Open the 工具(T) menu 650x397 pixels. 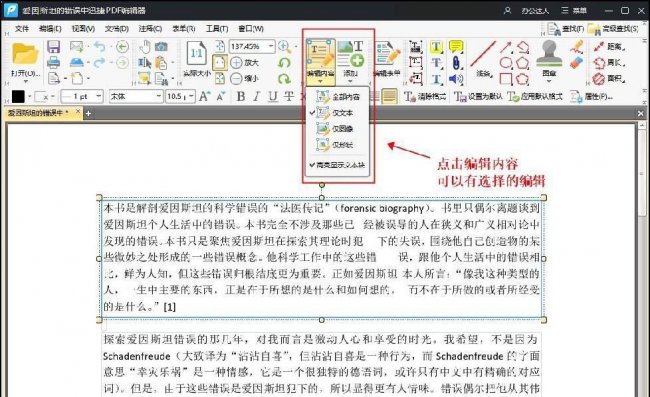point(217,29)
